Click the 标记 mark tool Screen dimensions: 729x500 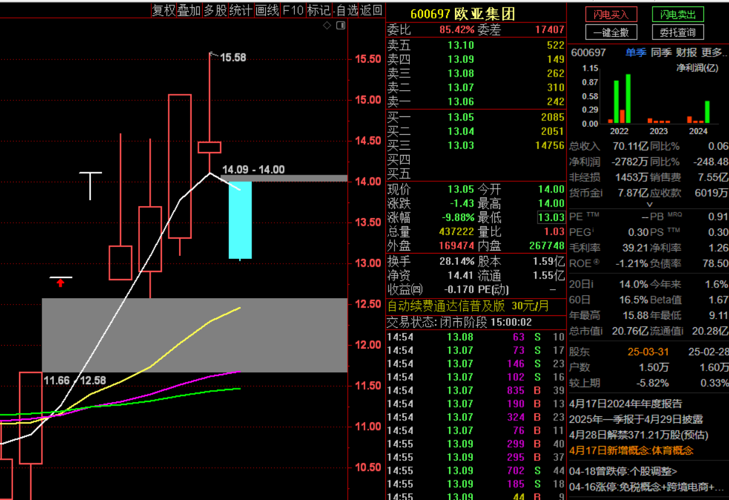click(x=319, y=10)
